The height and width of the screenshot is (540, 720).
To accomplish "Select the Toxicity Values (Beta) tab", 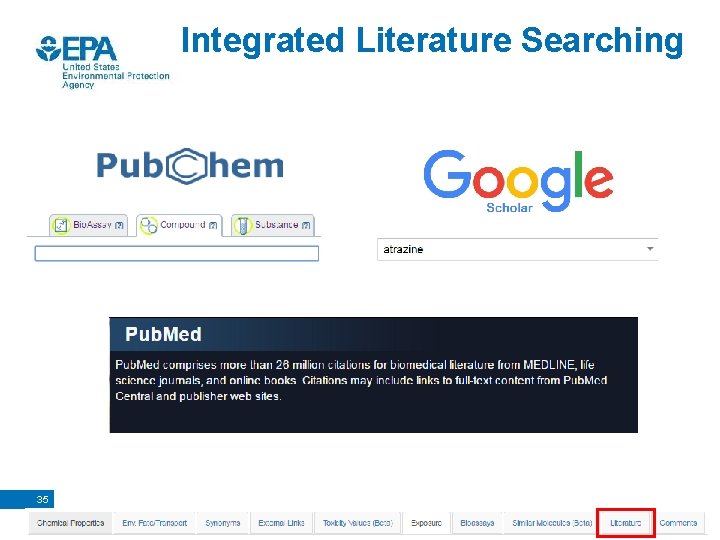I will tap(358, 523).
